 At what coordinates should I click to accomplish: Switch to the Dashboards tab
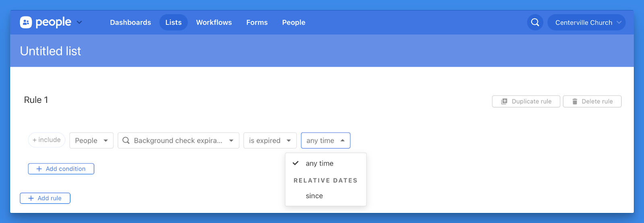coord(130,23)
